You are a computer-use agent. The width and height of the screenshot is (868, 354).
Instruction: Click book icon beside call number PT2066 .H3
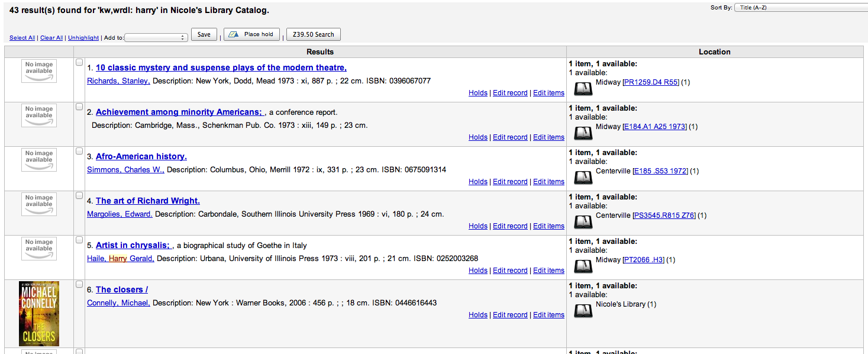[x=583, y=266]
